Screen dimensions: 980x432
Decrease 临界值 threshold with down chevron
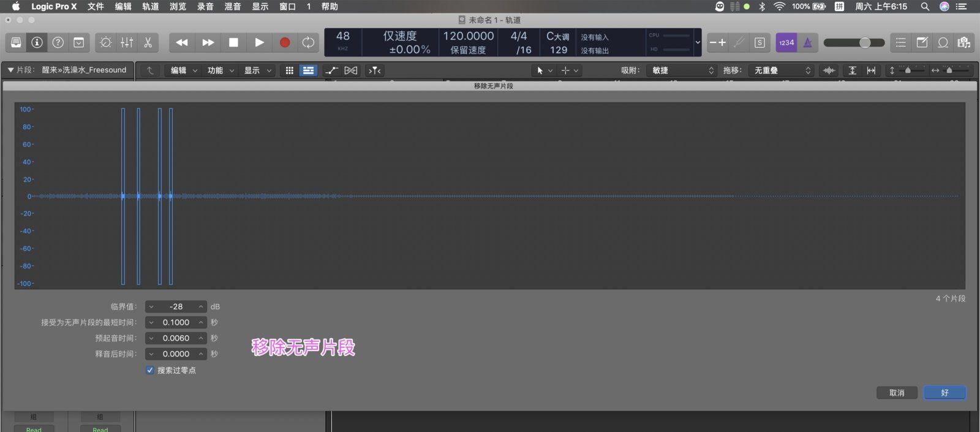pyautogui.click(x=151, y=306)
